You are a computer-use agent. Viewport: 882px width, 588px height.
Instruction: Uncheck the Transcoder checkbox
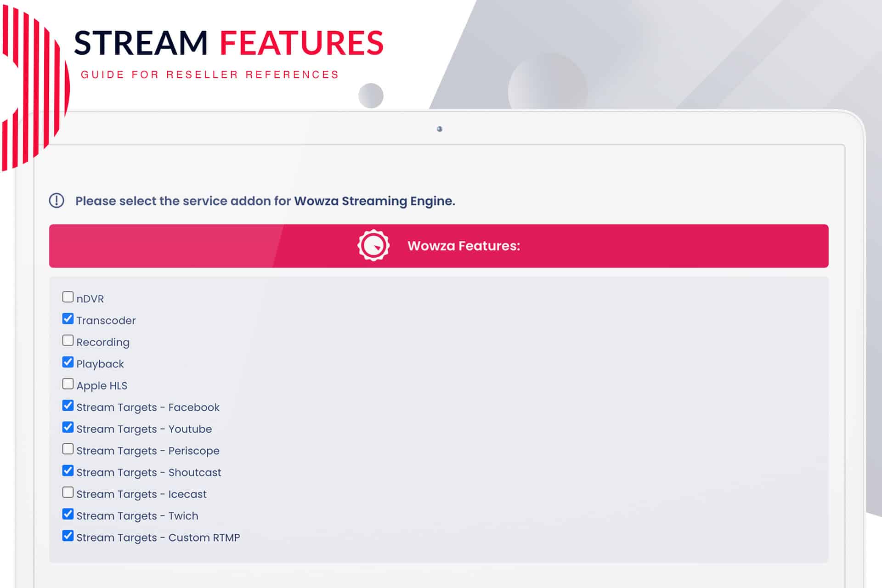[x=68, y=318]
